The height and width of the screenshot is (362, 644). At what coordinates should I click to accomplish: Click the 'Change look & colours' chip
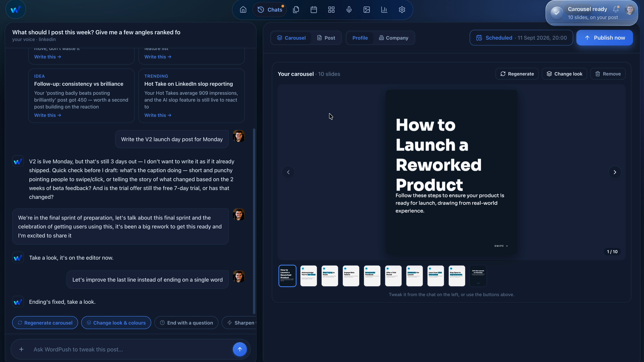(x=116, y=323)
